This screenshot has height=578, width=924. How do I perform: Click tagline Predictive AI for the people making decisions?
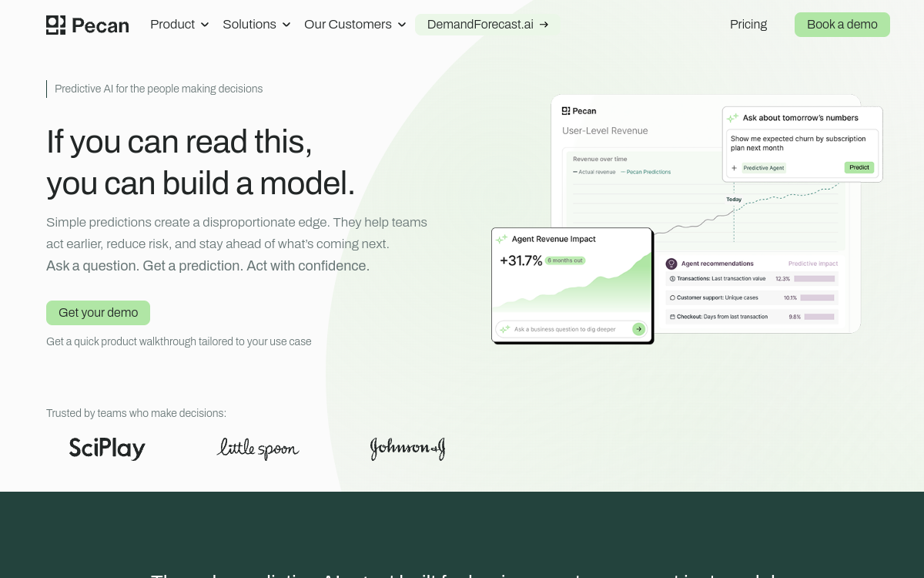tap(159, 89)
